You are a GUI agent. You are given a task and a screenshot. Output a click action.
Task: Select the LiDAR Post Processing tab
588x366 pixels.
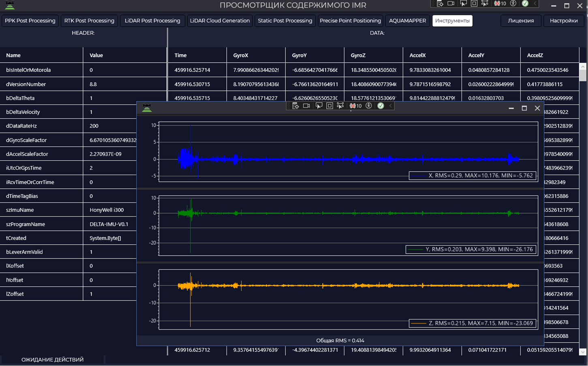(152, 21)
